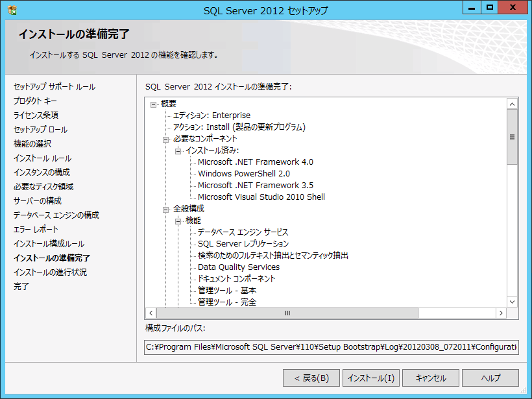Cancel setup with キャンセル button
The width and height of the screenshot is (532, 399).
point(431,378)
